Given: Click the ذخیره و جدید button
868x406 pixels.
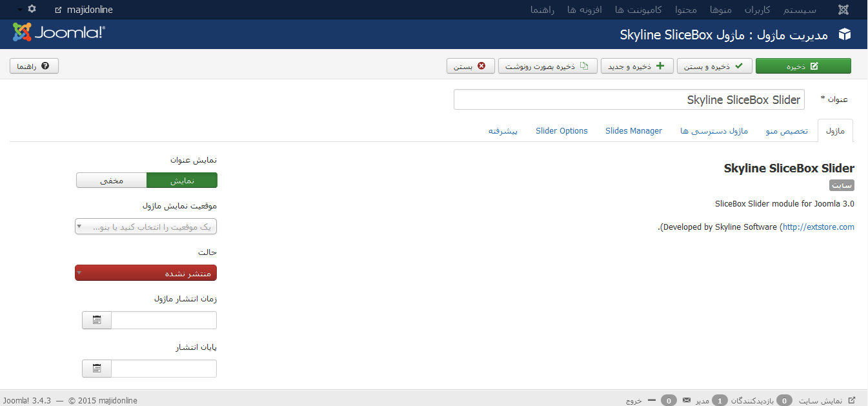Looking at the screenshot, I should point(637,66).
